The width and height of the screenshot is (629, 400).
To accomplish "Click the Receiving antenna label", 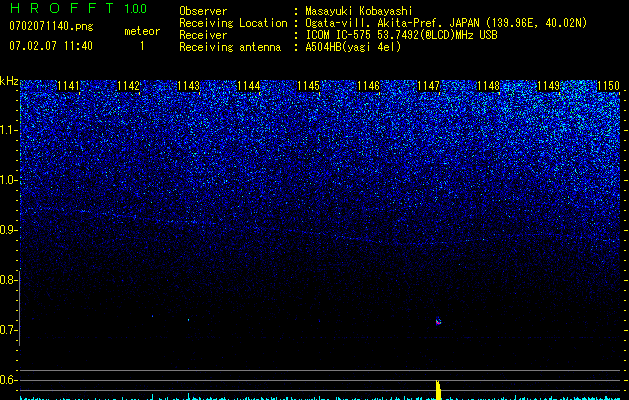I will [230, 47].
